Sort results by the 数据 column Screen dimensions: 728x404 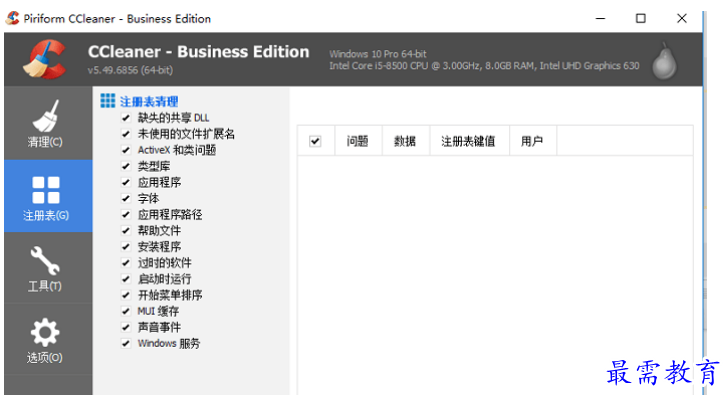pos(405,141)
